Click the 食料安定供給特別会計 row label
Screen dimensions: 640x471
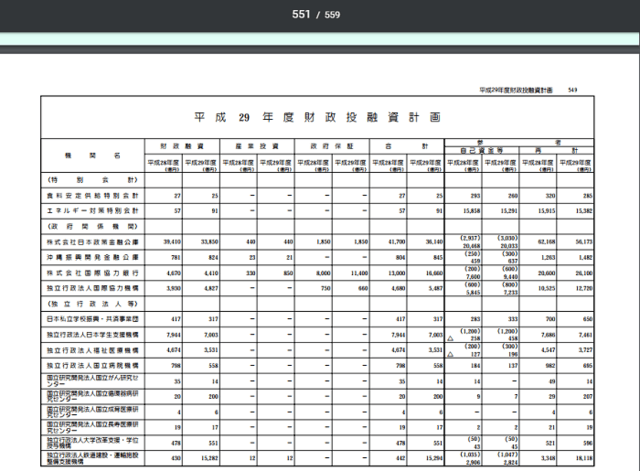pyautogui.click(x=93, y=196)
